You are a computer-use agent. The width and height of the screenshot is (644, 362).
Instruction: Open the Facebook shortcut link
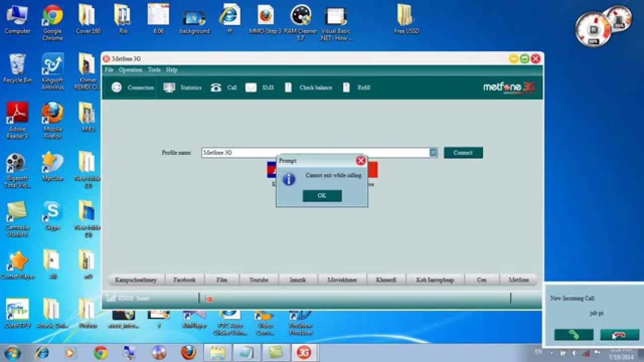(184, 280)
